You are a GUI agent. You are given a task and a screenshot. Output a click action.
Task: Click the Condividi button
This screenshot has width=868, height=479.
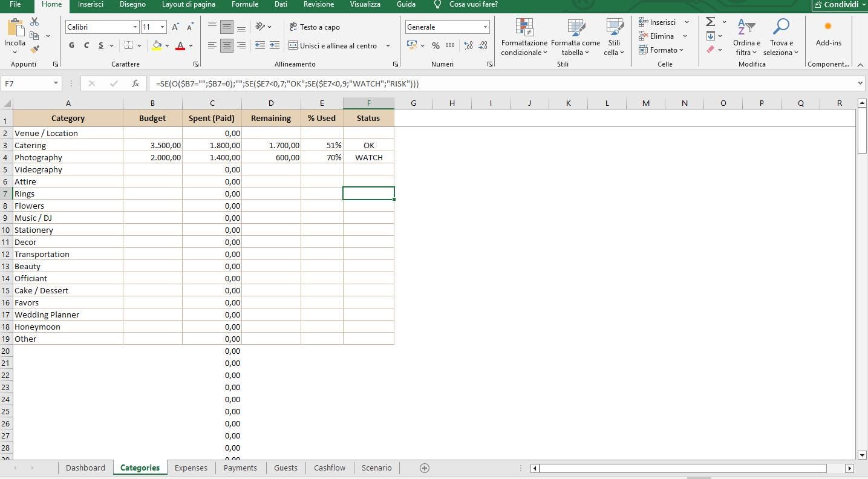840,5
